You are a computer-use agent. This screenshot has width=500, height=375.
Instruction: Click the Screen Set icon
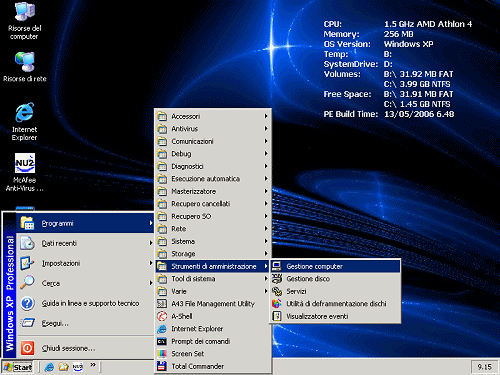tap(162, 354)
